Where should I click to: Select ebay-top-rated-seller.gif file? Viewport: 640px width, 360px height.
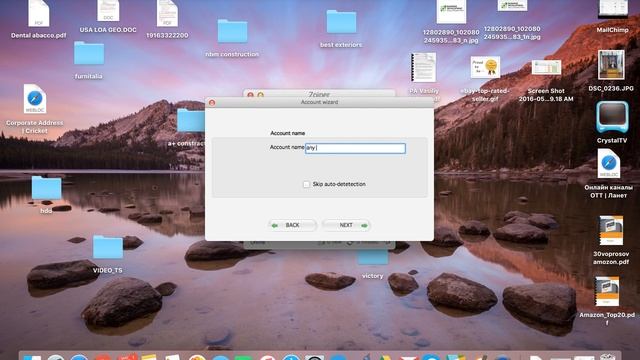click(485, 67)
